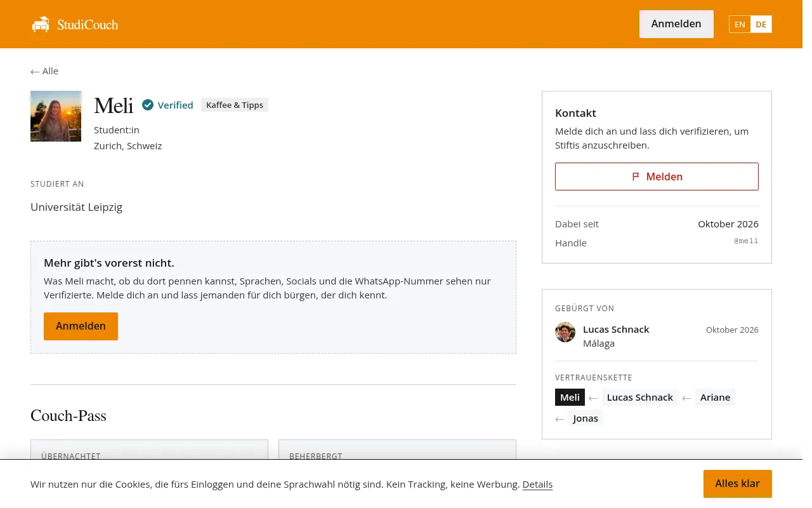The height and width of the screenshot is (508, 812).
Task: Click Zurich, Schweiz location text
Action: point(128,145)
